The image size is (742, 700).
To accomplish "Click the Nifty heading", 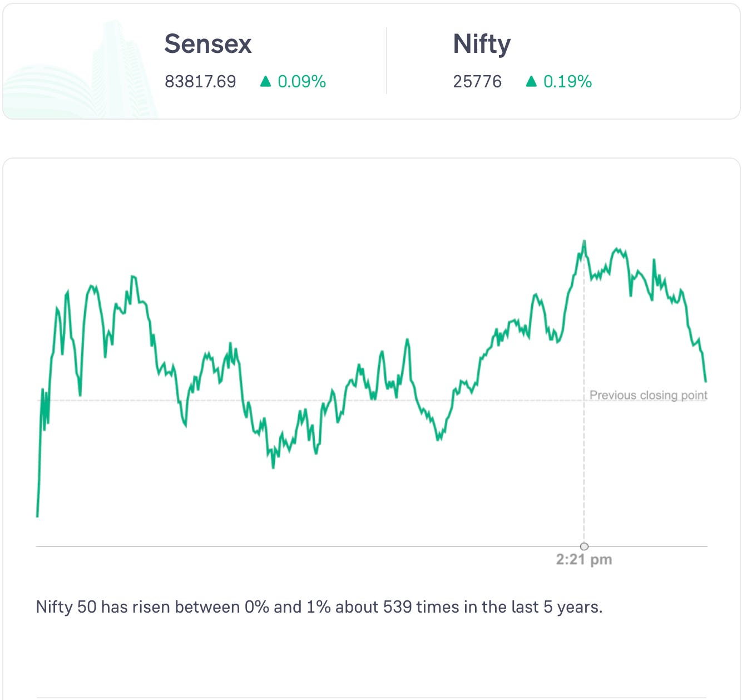I will [482, 44].
